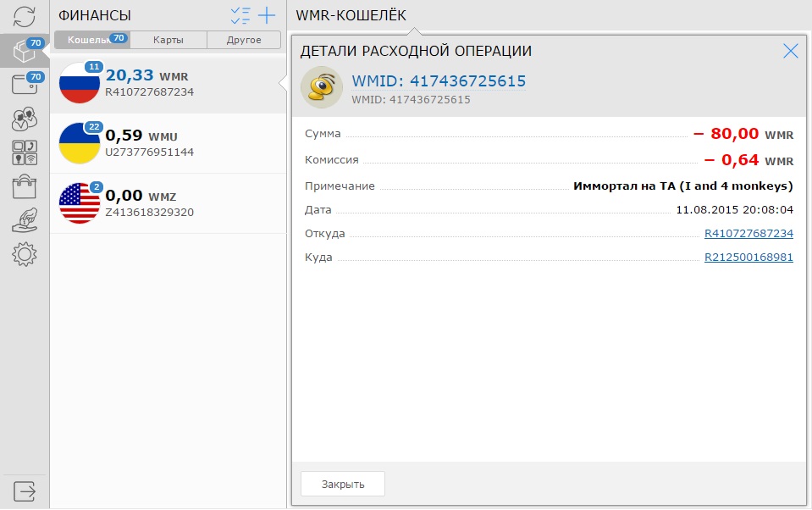Click the refresh sync icon in sidebar

click(25, 16)
